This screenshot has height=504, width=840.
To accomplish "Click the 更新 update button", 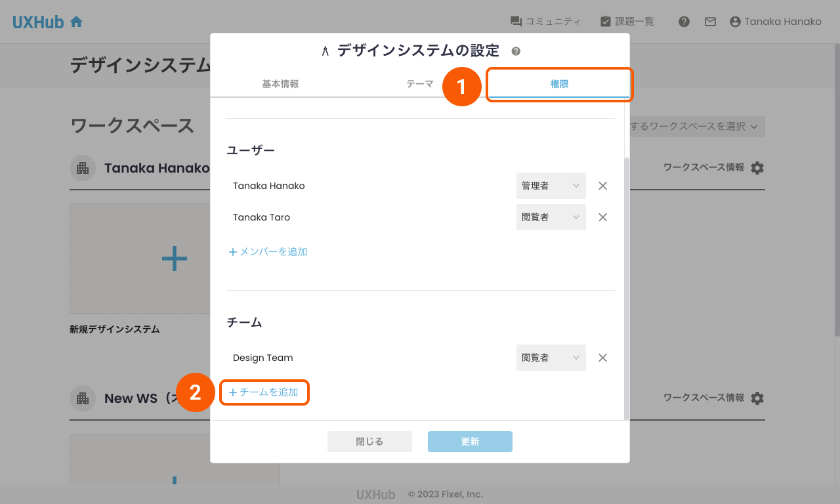I will [470, 442].
